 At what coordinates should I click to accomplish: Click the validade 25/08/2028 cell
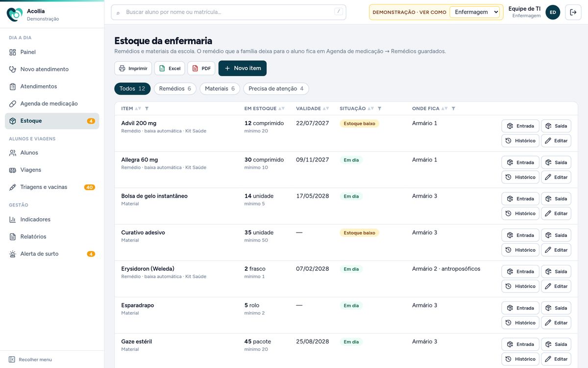(313, 342)
